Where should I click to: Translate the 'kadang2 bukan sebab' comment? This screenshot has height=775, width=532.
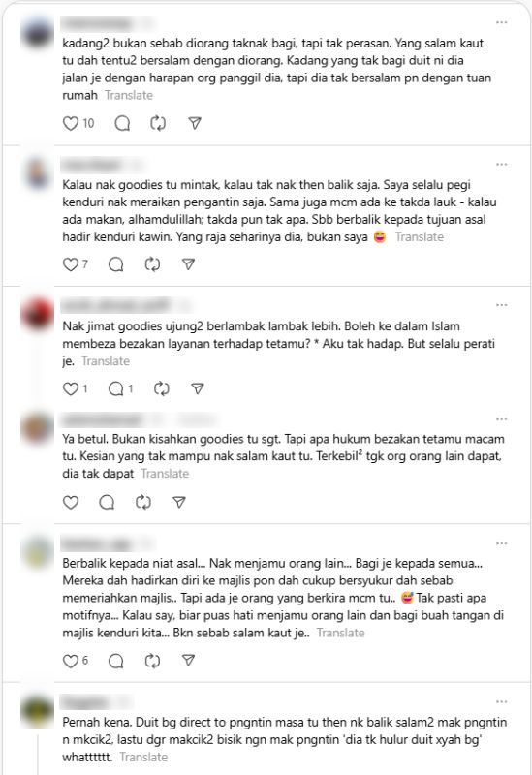129,95
